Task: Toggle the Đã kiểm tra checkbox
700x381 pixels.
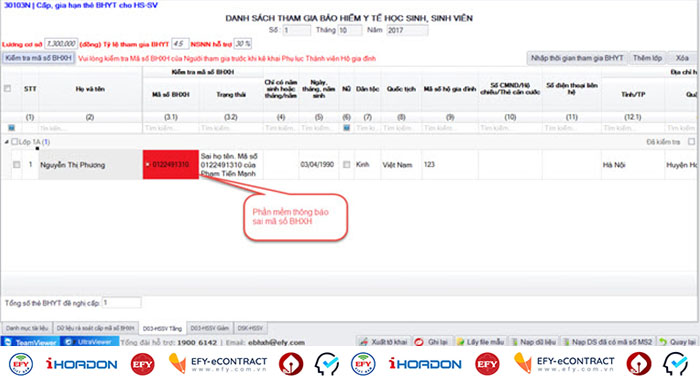Action: coord(691,142)
